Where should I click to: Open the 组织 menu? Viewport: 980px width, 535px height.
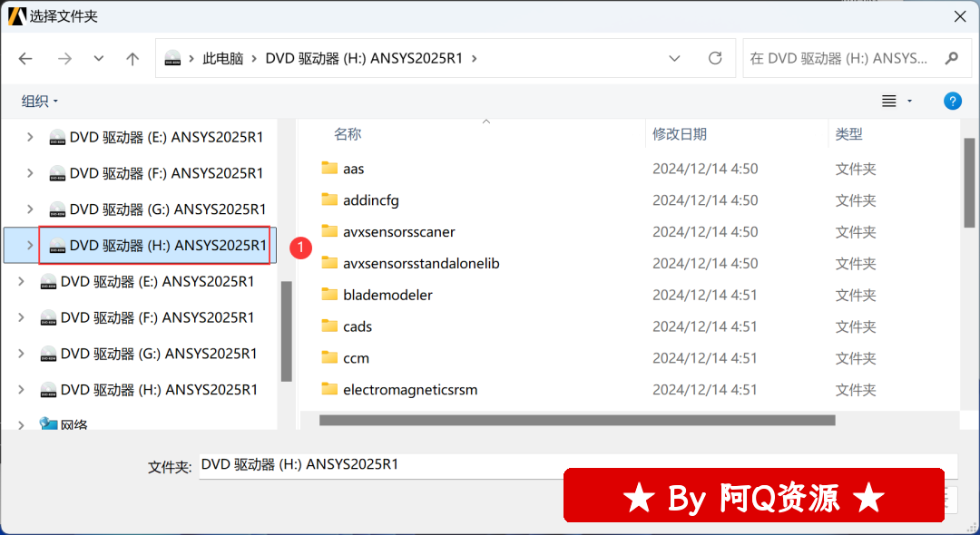[39, 102]
